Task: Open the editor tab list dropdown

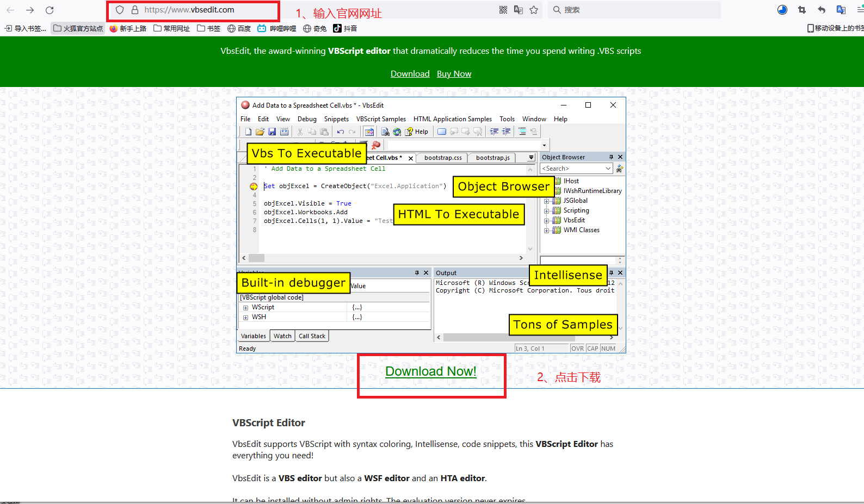Action: pos(531,158)
